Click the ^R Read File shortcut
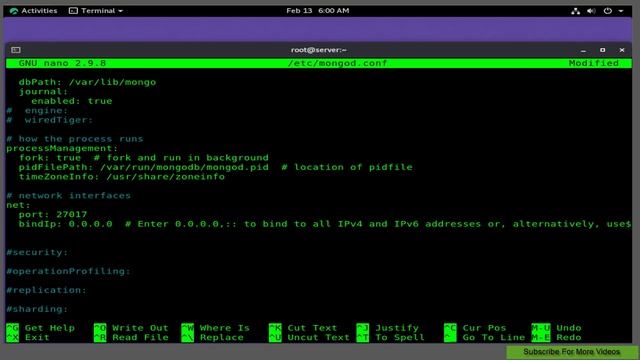Screen dimensions: 640x360 131,338
